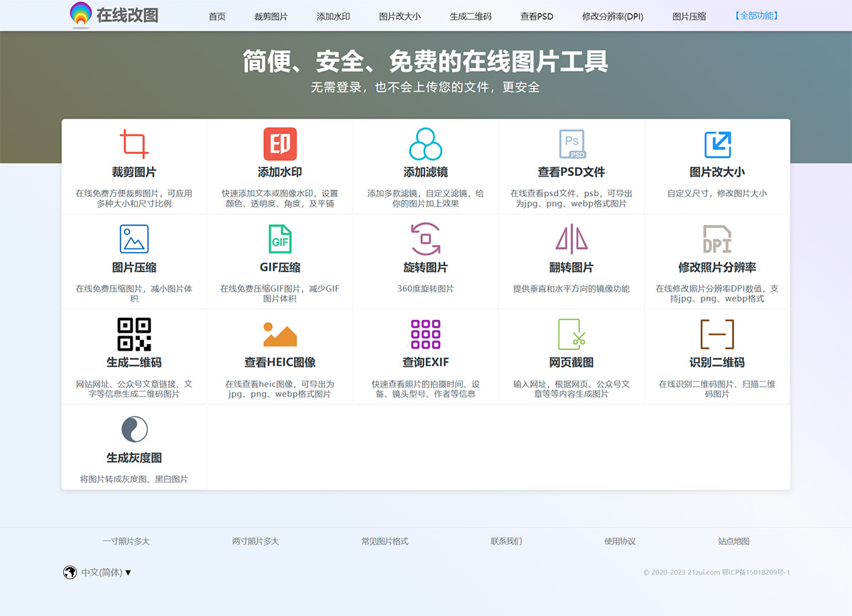Image resolution: width=852 pixels, height=616 pixels.
Task: Open the 添加水印 watermark tool icon
Action: point(280,145)
